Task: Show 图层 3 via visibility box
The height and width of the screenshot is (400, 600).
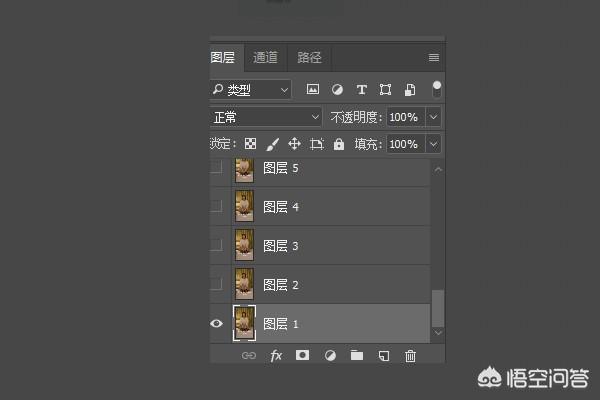Action: [216, 245]
